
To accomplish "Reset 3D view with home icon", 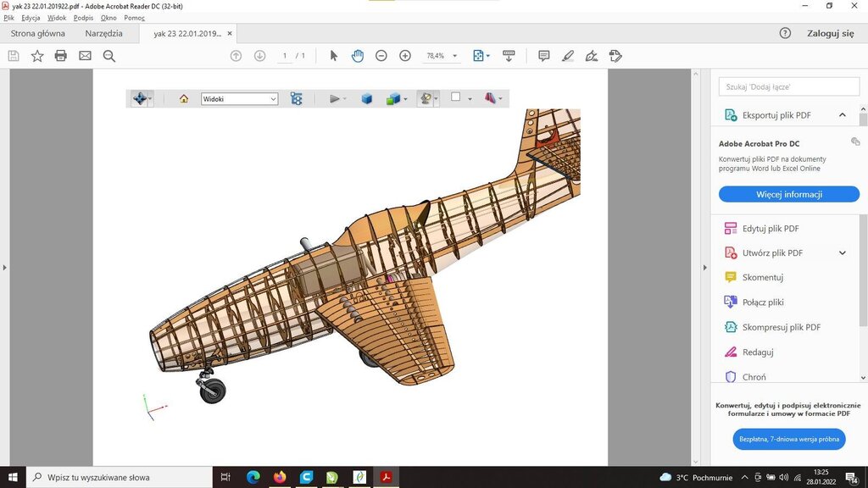I will [184, 98].
